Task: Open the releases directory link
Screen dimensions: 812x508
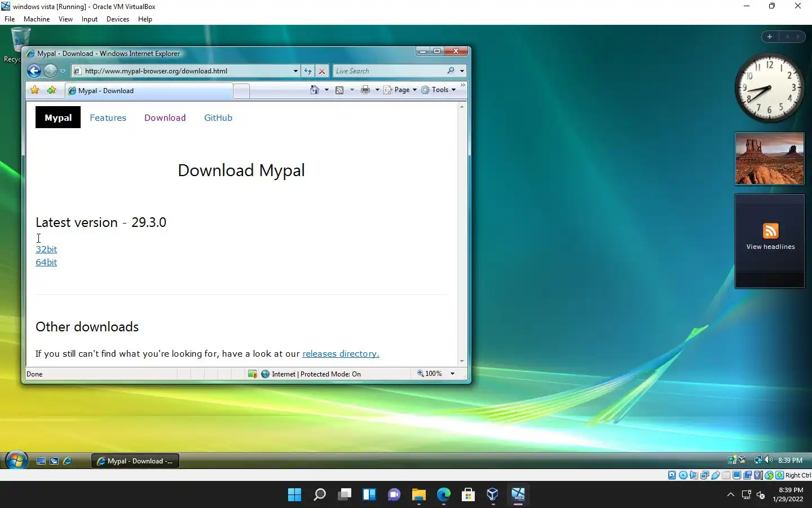Action: click(x=341, y=353)
